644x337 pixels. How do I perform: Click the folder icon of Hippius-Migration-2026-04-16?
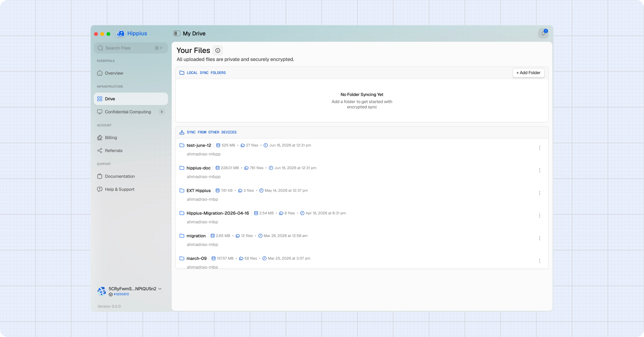pos(182,213)
